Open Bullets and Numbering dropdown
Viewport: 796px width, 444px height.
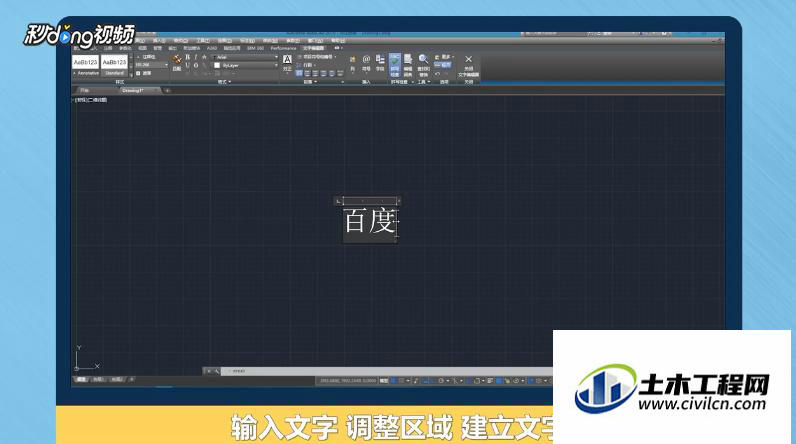[317, 57]
